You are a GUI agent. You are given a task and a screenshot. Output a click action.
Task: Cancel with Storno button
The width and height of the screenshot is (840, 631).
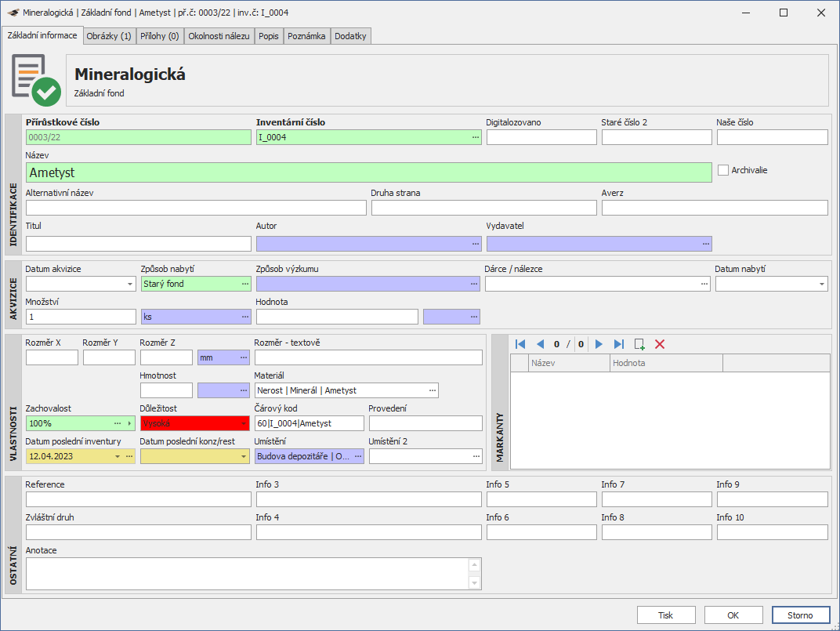801,615
